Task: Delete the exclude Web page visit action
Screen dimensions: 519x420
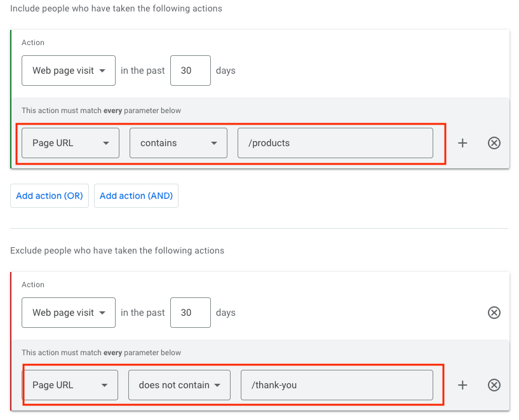Action: 494,313
